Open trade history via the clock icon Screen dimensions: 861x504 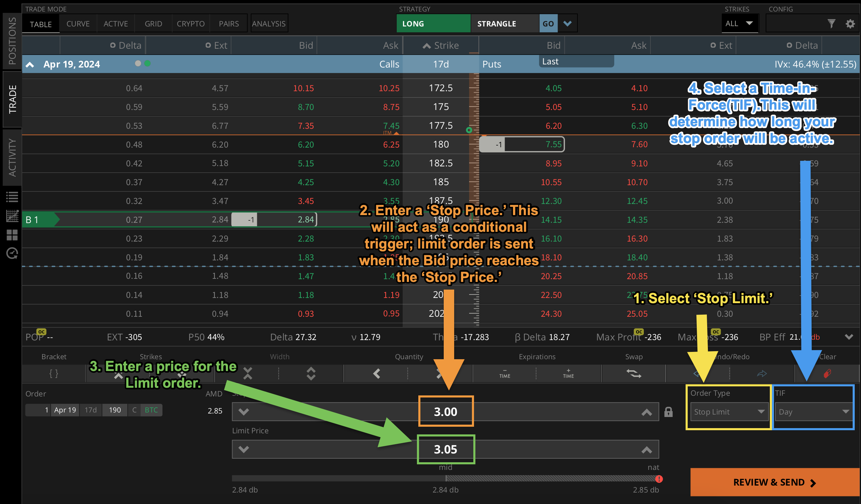click(x=12, y=253)
